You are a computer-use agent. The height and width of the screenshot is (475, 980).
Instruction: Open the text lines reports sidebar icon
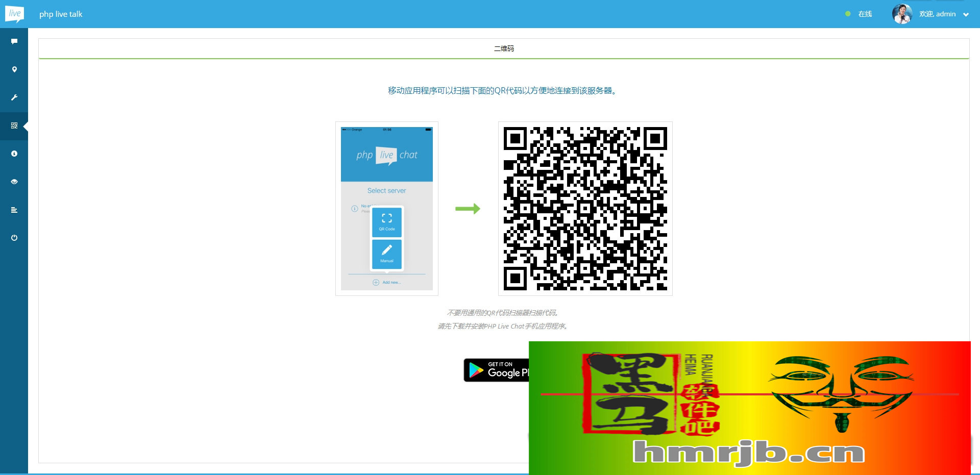14,210
